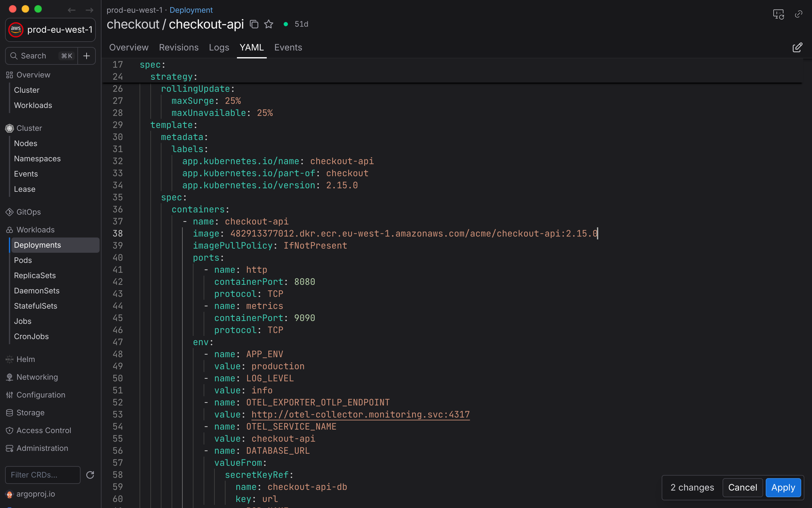Image resolution: width=812 pixels, height=508 pixels.
Task: Expand the Access Control section
Action: point(44,431)
